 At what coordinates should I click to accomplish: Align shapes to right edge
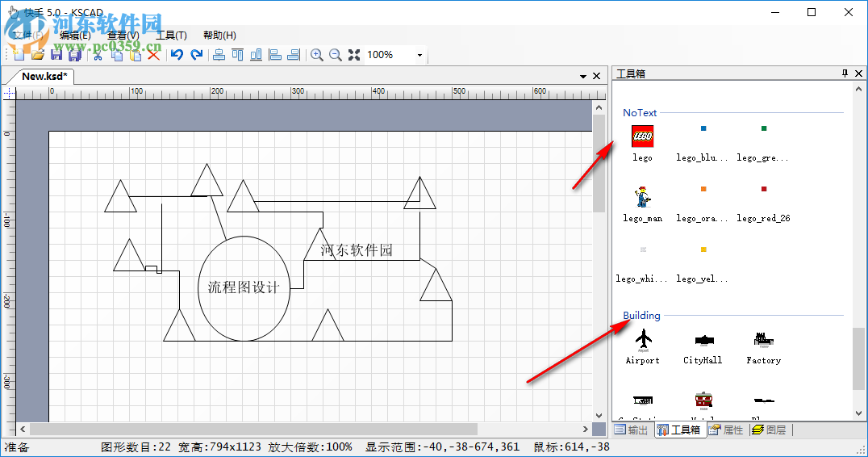tap(294, 54)
